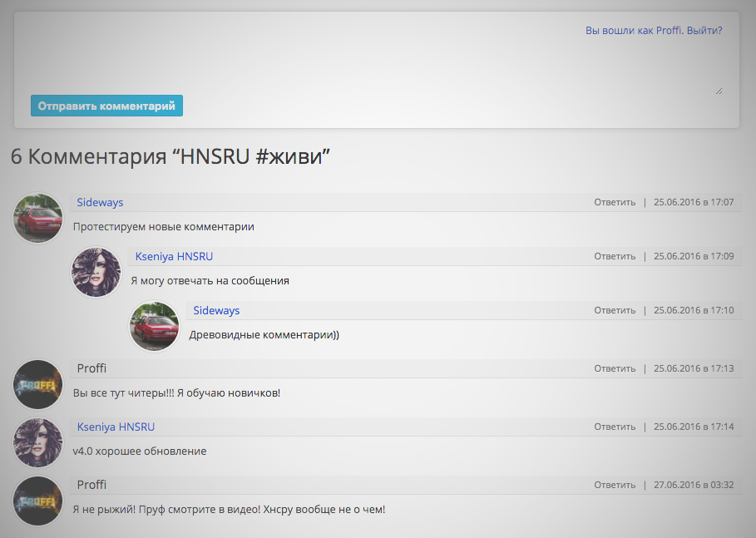
Task: Select Proffi avatar beside 'Я не рыжий!' comment
Action: pos(38,501)
